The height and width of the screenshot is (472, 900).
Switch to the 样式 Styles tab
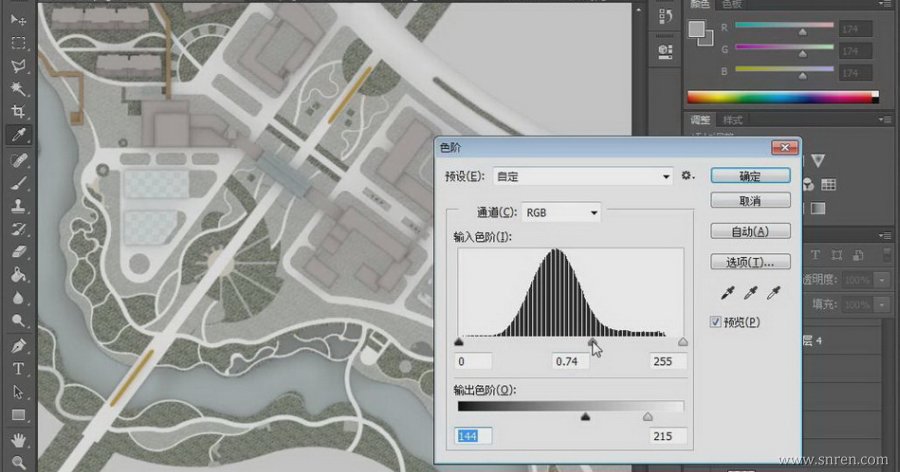tap(732, 120)
